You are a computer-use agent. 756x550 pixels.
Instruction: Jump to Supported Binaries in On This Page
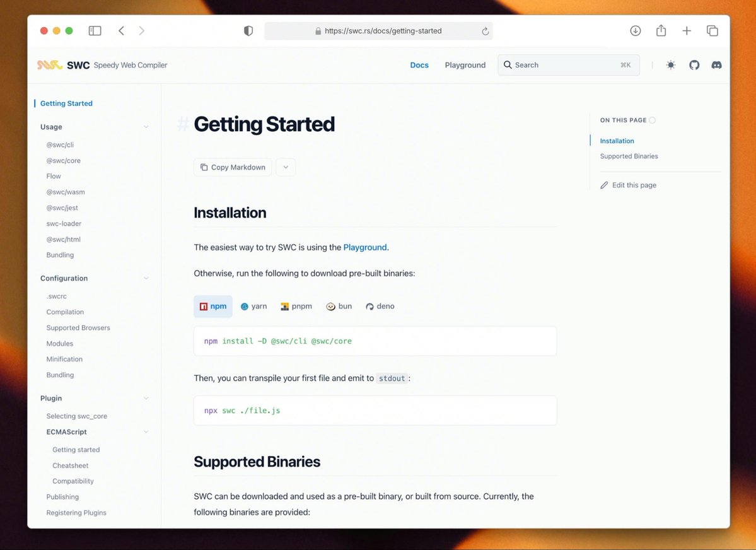click(629, 156)
